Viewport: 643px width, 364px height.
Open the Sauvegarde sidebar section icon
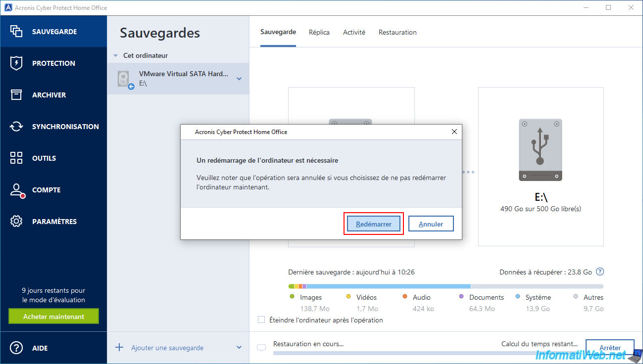pyautogui.click(x=16, y=31)
